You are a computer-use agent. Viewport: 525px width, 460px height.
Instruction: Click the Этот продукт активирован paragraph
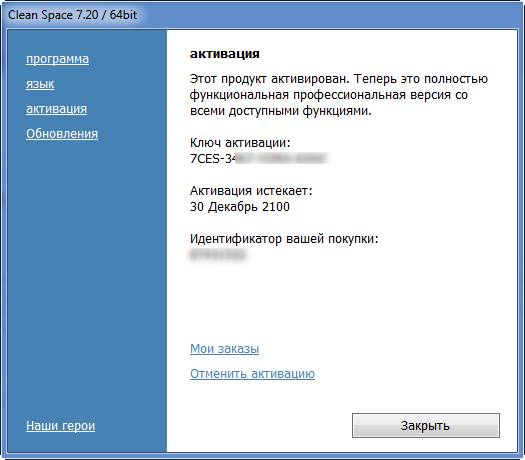click(x=339, y=95)
